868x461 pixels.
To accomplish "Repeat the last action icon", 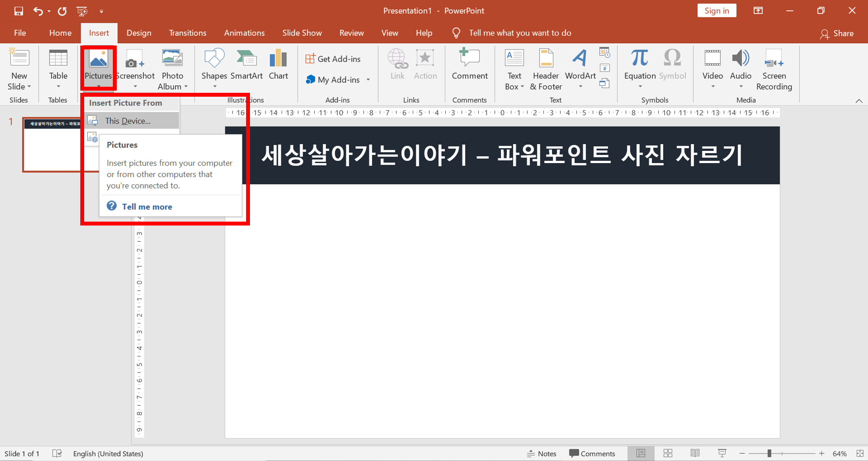I will click(62, 11).
